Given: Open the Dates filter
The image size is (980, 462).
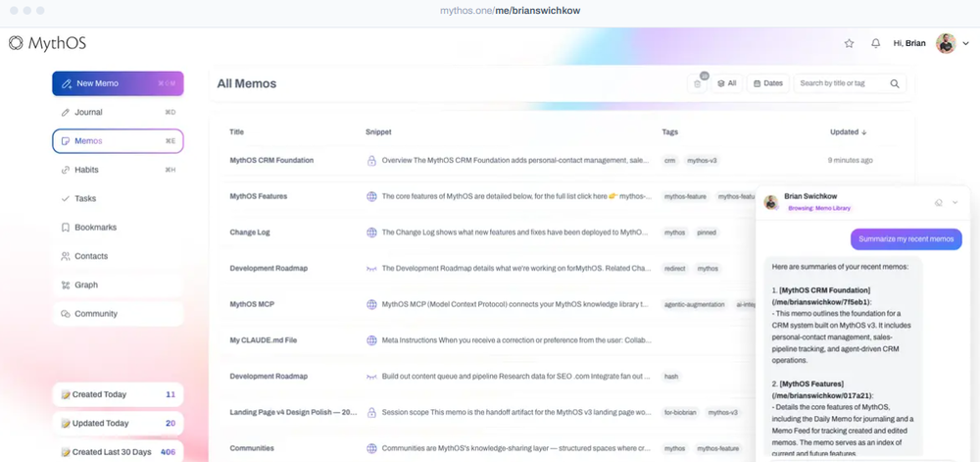Looking at the screenshot, I should (x=768, y=83).
